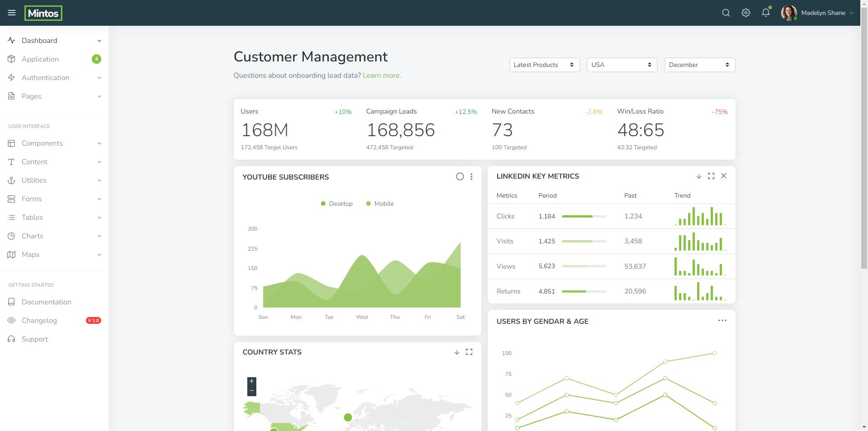Open the Content menu item
This screenshot has width=868, height=431.
point(54,162)
